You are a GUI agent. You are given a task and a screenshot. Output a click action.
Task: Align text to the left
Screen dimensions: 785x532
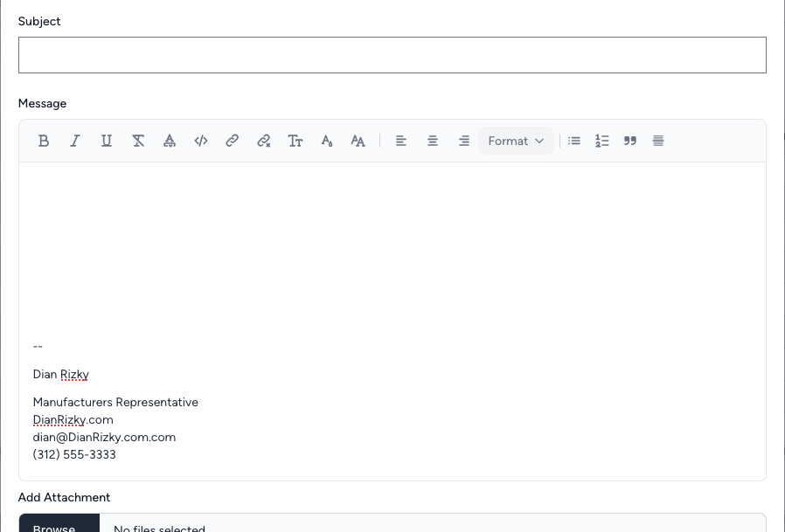pyautogui.click(x=401, y=141)
